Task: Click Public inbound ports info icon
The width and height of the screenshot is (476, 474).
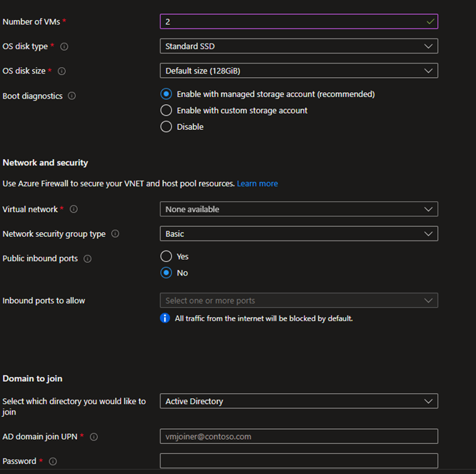Action: click(x=87, y=259)
